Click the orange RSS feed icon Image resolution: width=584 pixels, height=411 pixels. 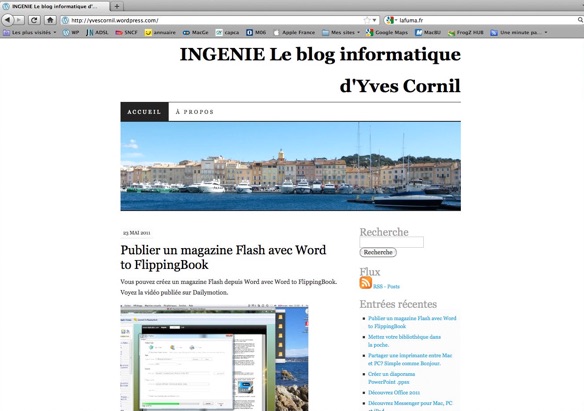pos(365,283)
